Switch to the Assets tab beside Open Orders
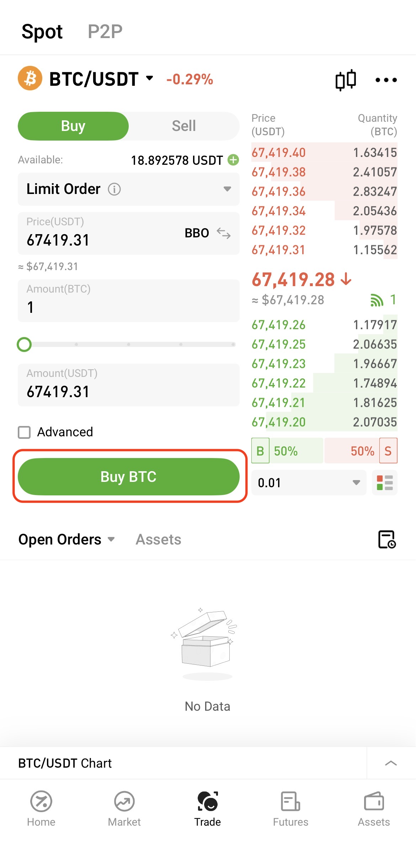Image resolution: width=416 pixels, height=868 pixels. 158,540
